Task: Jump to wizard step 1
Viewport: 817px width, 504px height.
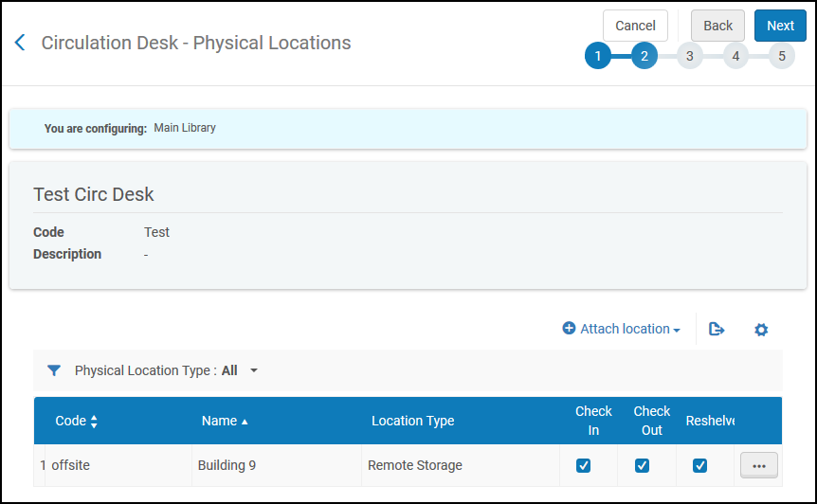Action: pyautogui.click(x=598, y=56)
